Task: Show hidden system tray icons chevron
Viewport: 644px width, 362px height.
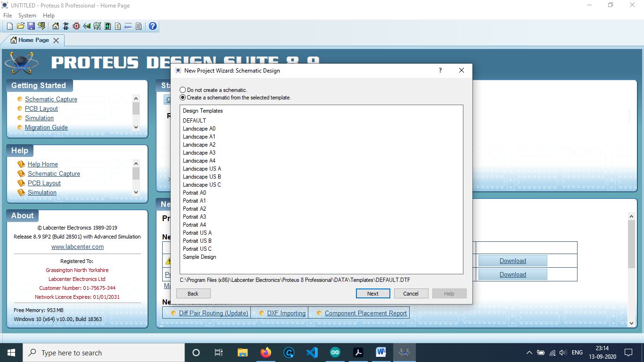Action: pyautogui.click(x=529, y=353)
